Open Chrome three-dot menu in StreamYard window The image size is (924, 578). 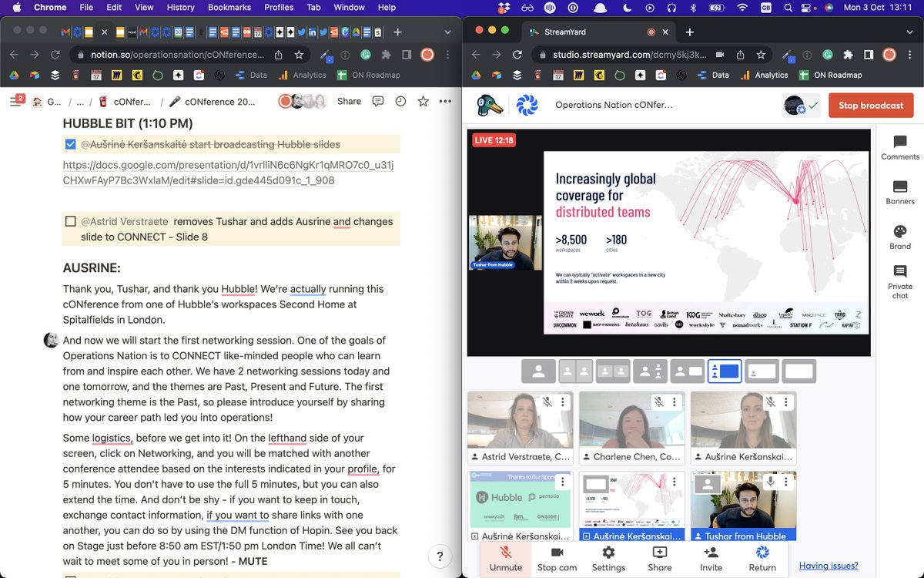[909, 55]
